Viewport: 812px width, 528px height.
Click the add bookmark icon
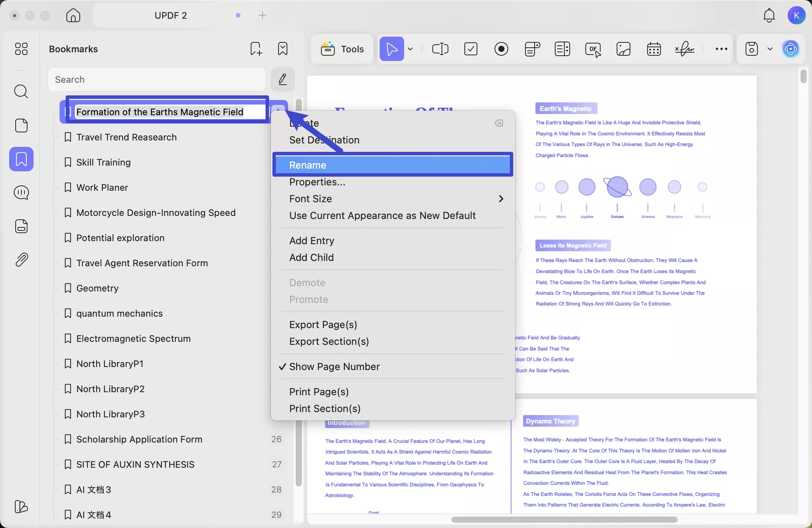256,49
